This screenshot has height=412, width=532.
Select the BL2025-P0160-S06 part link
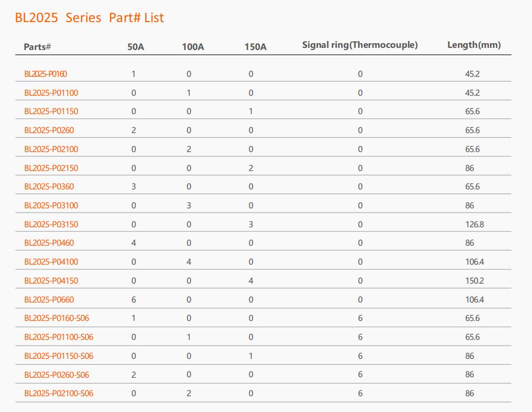57,318
